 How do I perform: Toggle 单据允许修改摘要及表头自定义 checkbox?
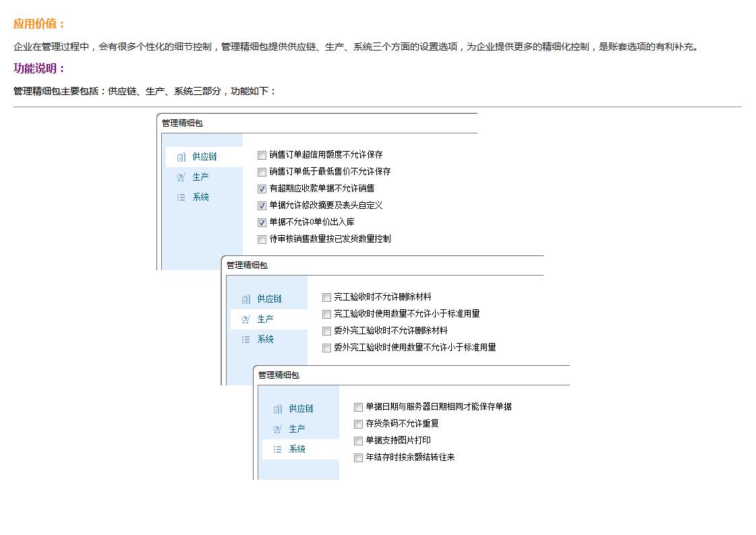262,206
